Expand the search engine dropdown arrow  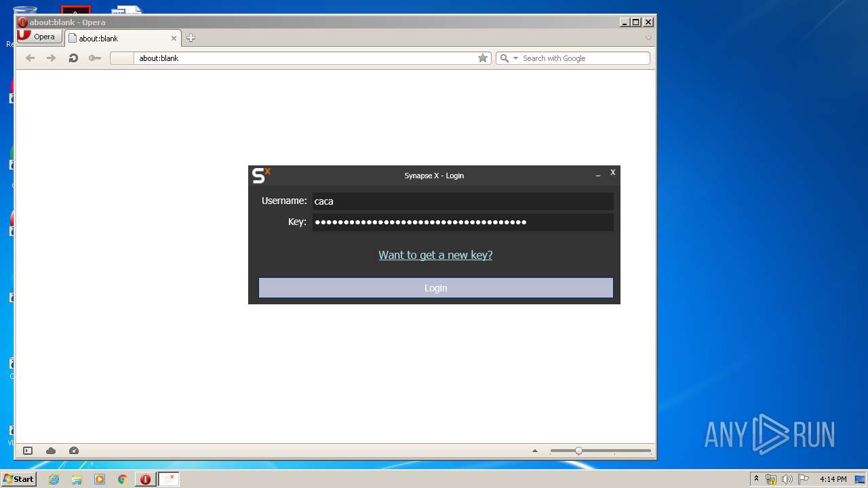click(515, 58)
